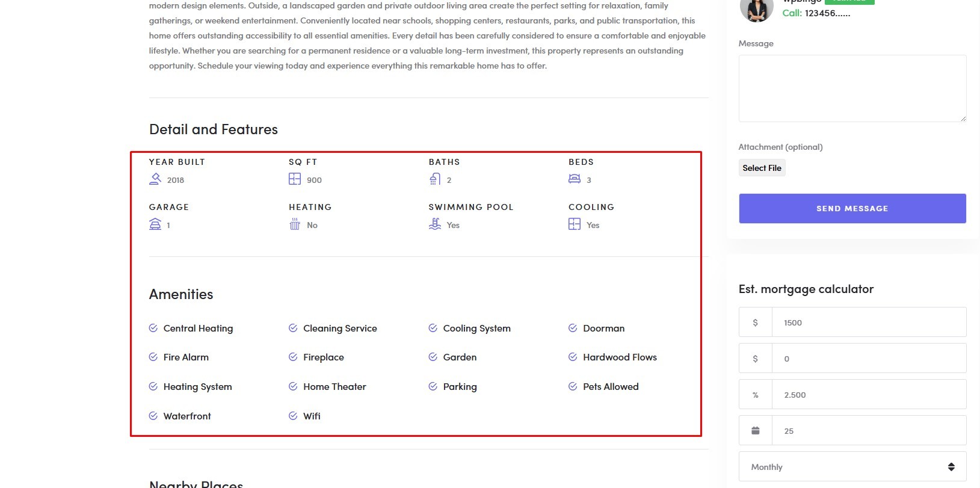Click the Garage car icon
The image size is (980, 488).
click(155, 224)
